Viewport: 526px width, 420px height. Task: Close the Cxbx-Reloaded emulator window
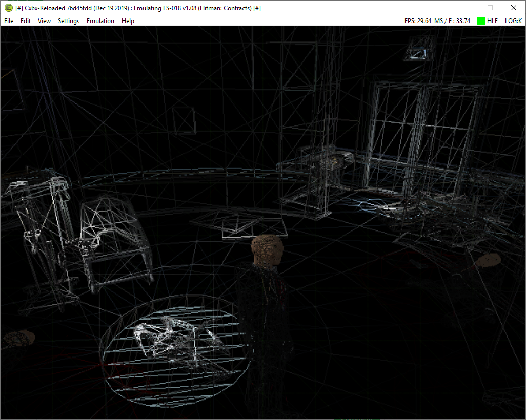514,8
